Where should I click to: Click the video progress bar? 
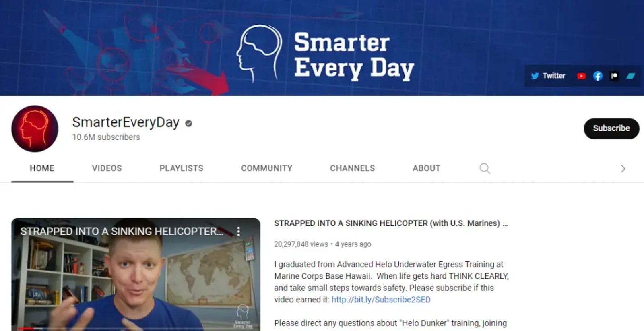136,329
